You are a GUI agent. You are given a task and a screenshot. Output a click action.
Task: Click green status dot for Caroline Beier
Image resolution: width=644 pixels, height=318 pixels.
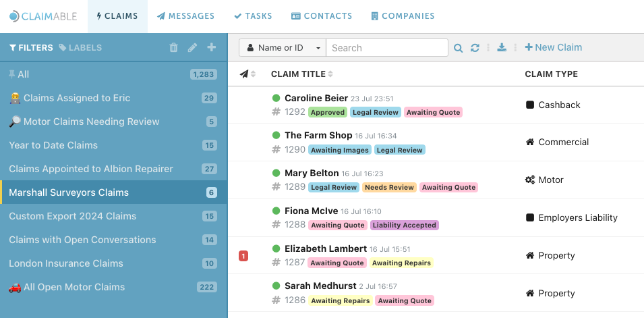(x=276, y=99)
